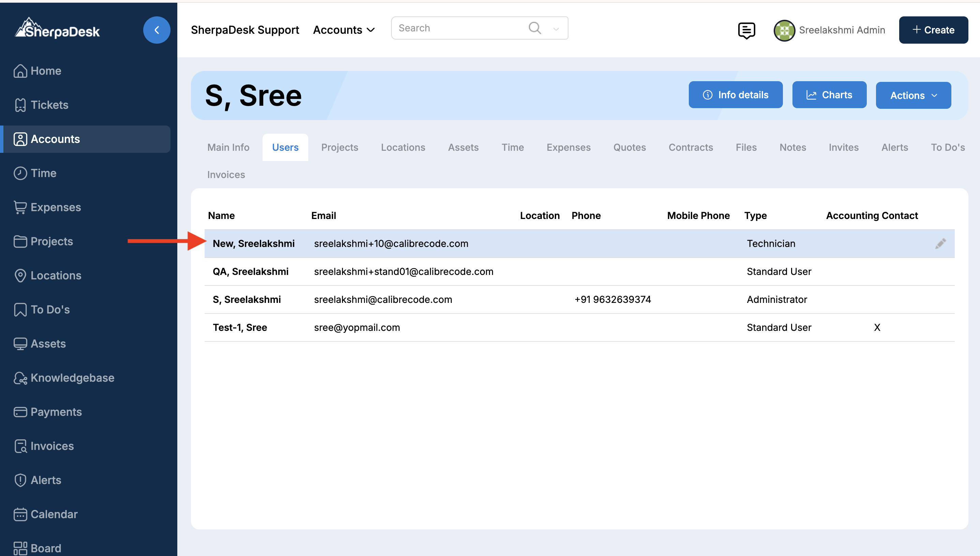The width and height of the screenshot is (980, 556).
Task: Click Sreelakshmi Admin profile avatar
Action: pos(784,30)
